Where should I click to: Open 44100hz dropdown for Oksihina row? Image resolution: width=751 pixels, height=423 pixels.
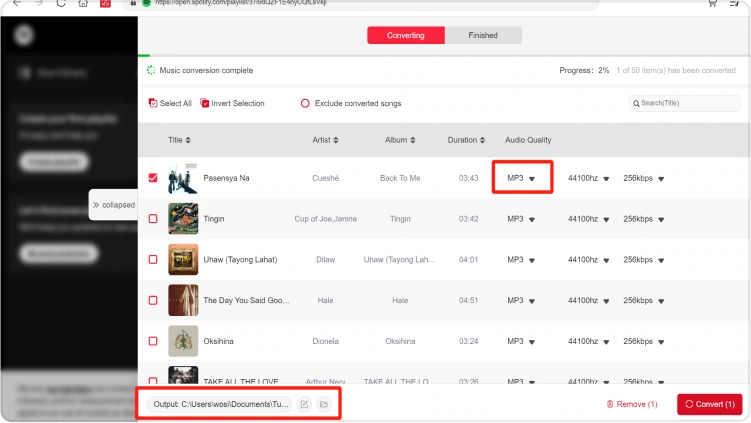pyautogui.click(x=588, y=341)
